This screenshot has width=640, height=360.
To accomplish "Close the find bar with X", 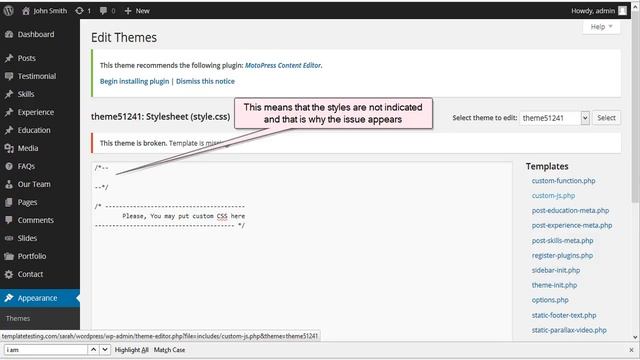I will click(x=631, y=350).
